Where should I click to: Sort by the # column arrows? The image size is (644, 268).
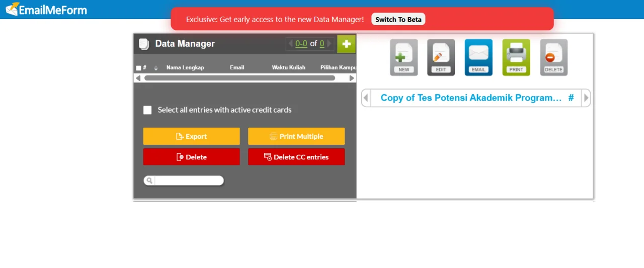point(156,68)
